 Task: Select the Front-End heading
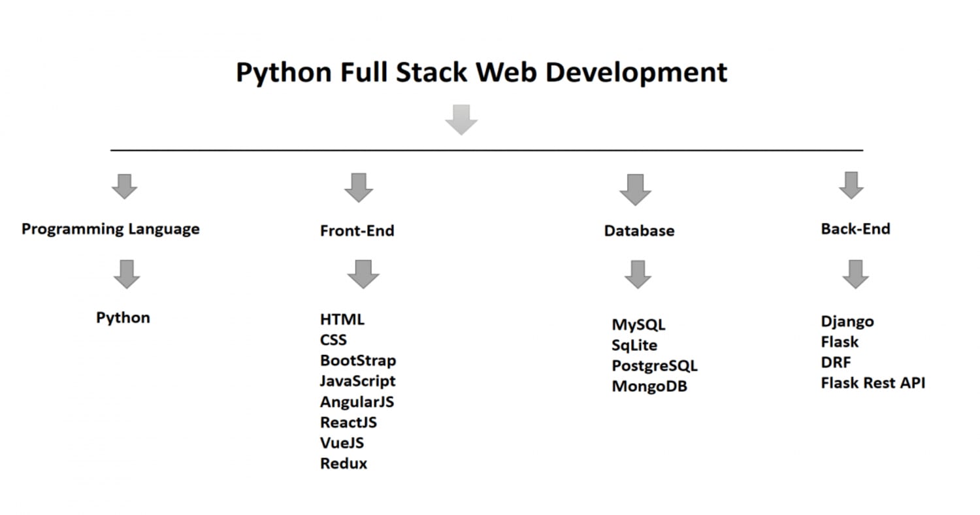click(x=357, y=231)
